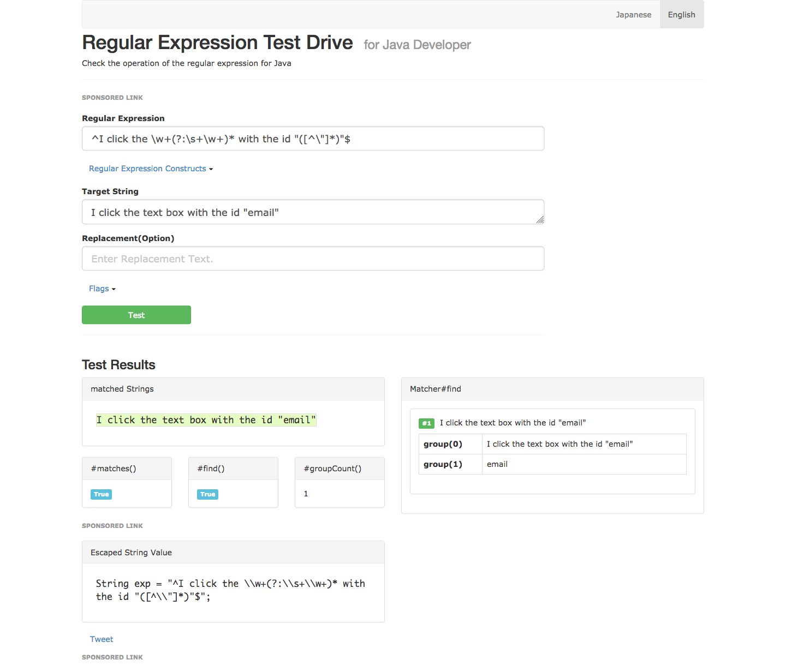Click the Matcher#find panel header
The image size is (786, 672).
tap(552, 389)
